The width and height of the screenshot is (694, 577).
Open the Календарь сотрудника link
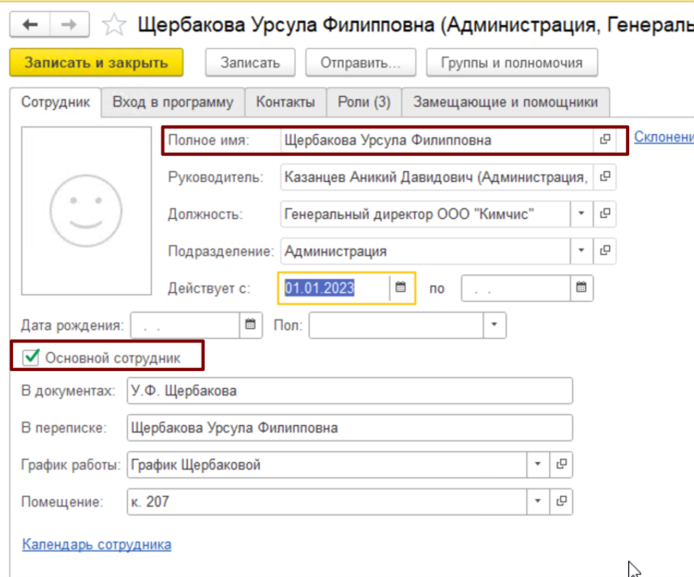[x=96, y=544]
